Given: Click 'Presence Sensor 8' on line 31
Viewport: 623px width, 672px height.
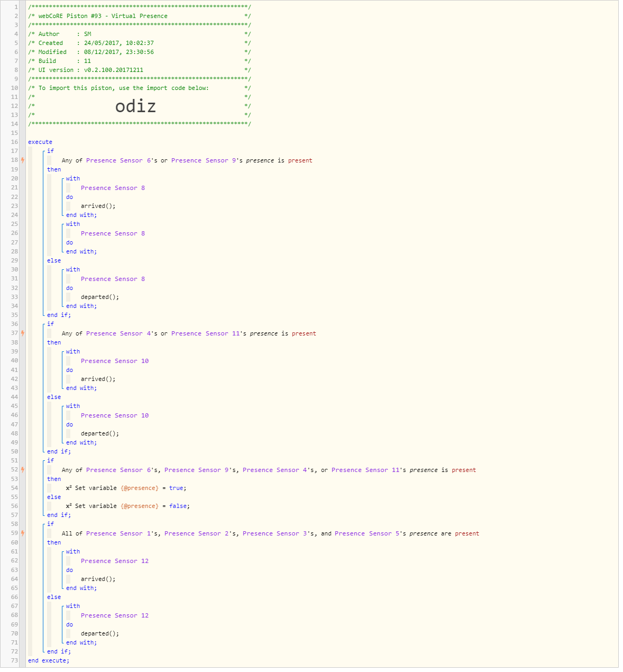Looking at the screenshot, I should tap(113, 279).
